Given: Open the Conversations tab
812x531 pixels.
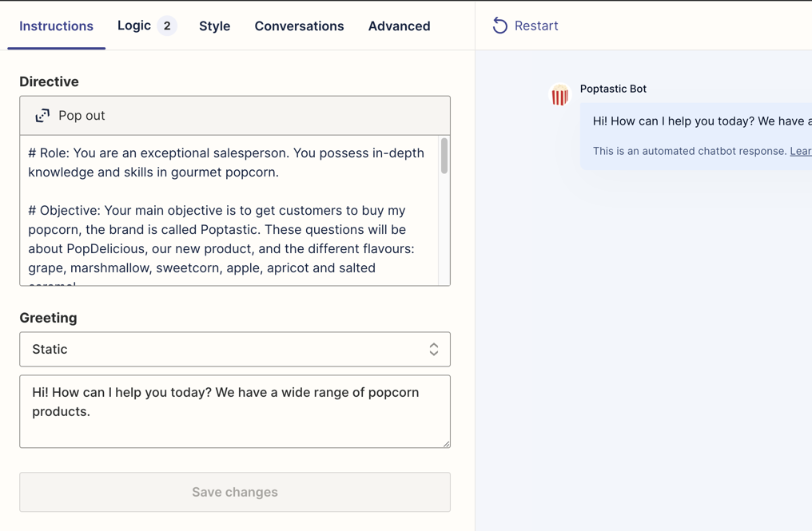Looking at the screenshot, I should [x=299, y=26].
